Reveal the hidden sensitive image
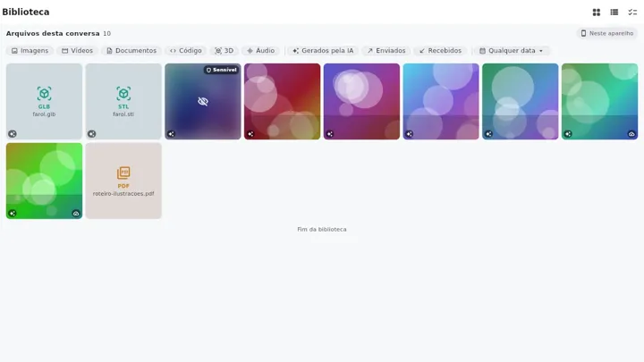Image resolution: width=644 pixels, height=362 pixels. pyautogui.click(x=203, y=101)
